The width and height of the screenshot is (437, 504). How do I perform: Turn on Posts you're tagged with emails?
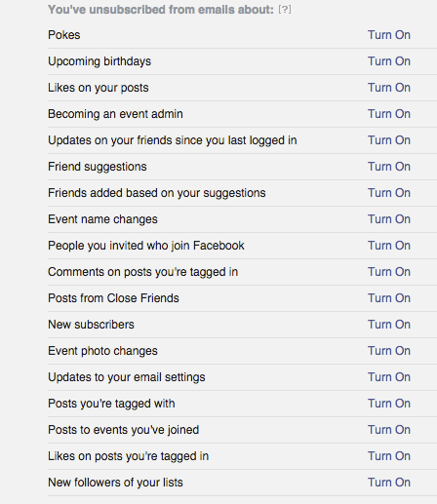pos(389,404)
